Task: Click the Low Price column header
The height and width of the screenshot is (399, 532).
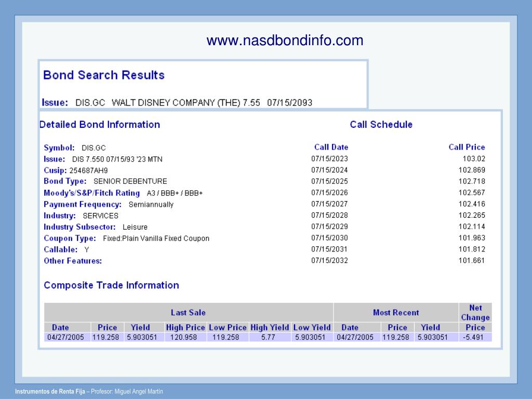Action: 228,327
